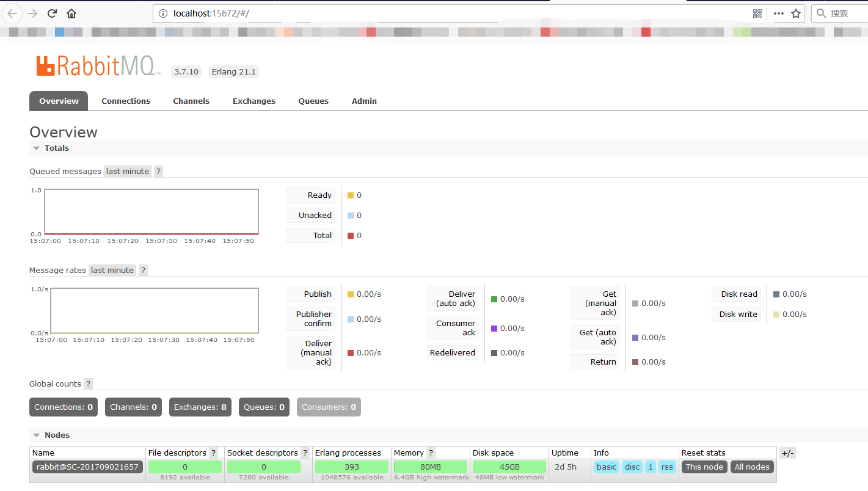
Task: Reload the page with refresh icon
Action: point(52,13)
